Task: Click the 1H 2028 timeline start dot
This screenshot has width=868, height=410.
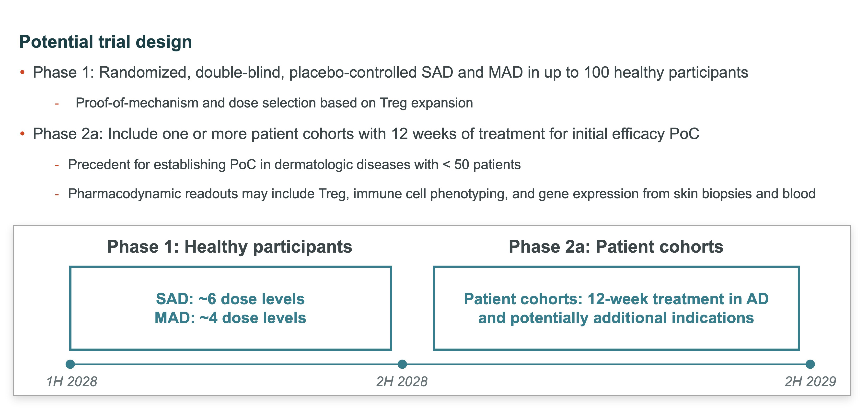Action: click(x=70, y=364)
